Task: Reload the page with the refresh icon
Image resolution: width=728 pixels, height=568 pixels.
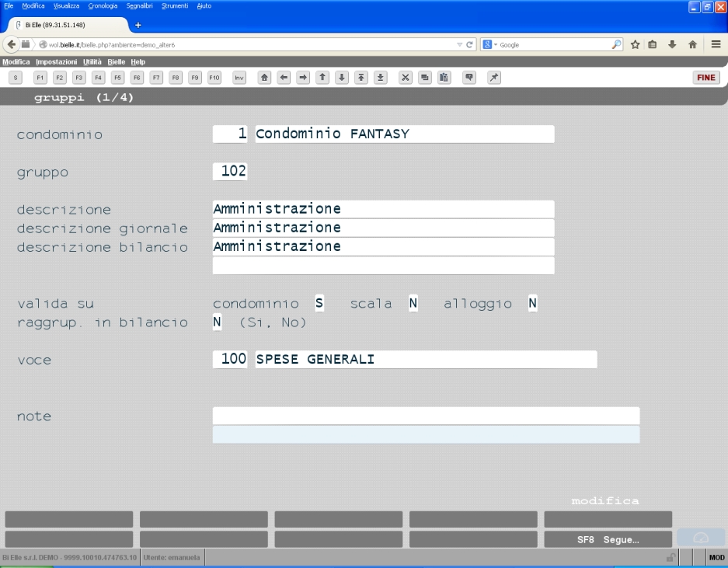Action: tap(469, 44)
